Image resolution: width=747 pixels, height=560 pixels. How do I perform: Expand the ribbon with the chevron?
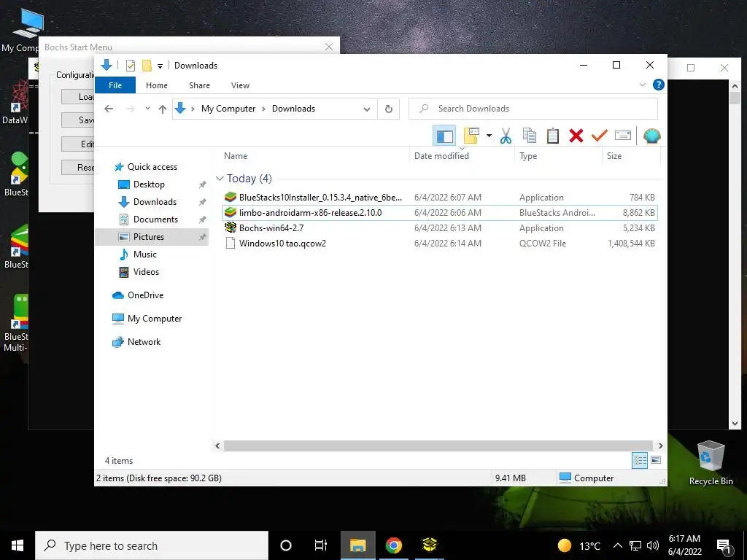642,85
